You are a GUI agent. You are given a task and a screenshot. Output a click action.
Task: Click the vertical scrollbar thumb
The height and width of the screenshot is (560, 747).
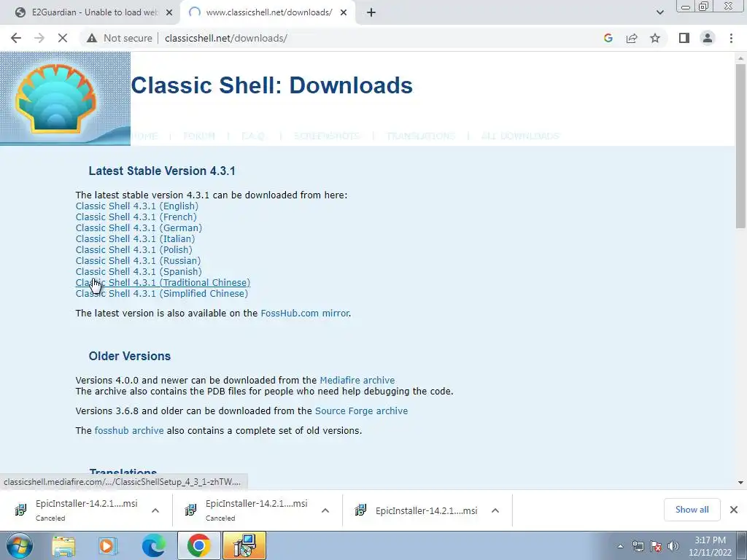pos(740,147)
